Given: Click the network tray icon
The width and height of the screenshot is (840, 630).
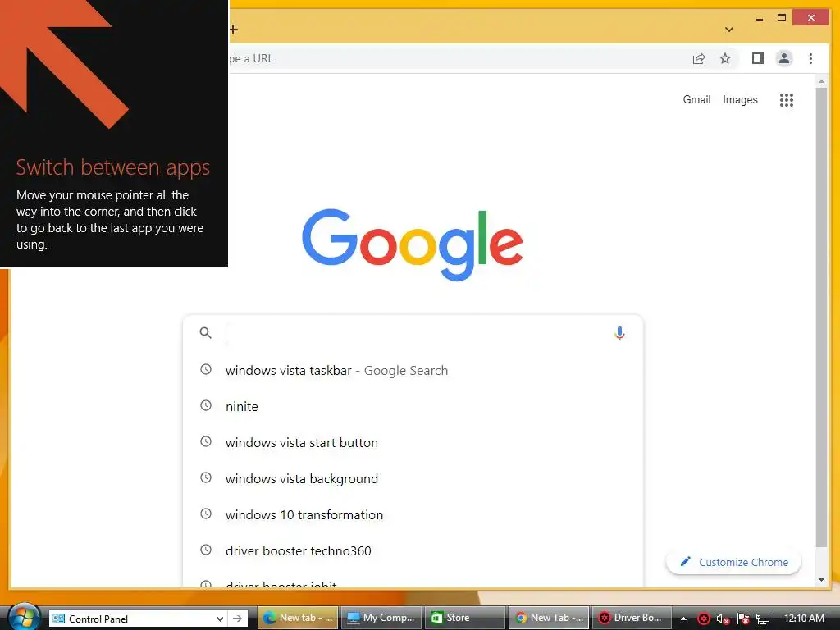Looking at the screenshot, I should pyautogui.click(x=762, y=619).
